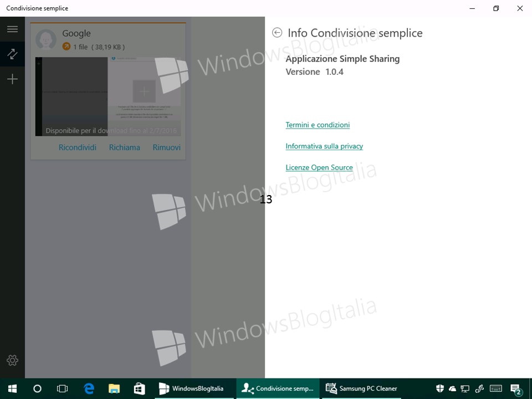Select Condivisione semplice taskbar entry
532x399 pixels.
278,388
